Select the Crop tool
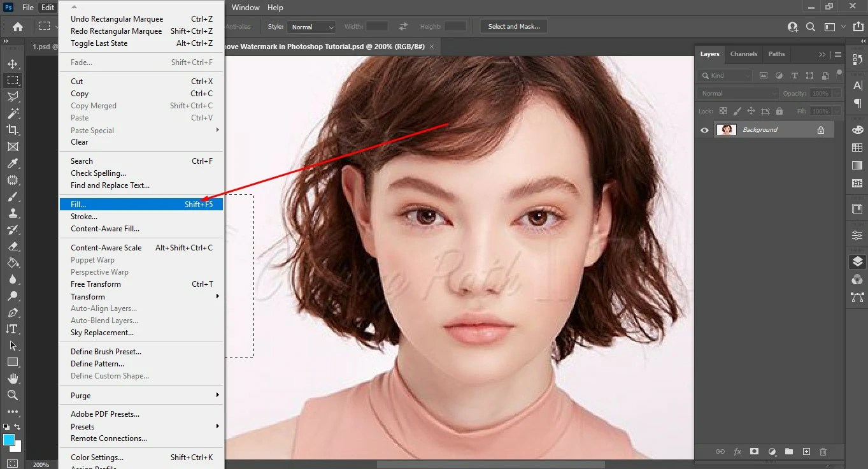This screenshot has width=868, height=469. [x=13, y=129]
